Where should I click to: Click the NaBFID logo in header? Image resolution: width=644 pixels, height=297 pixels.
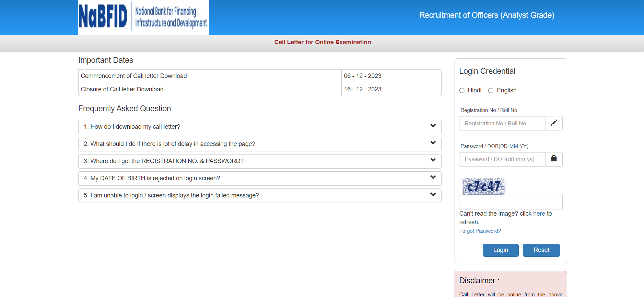click(143, 17)
